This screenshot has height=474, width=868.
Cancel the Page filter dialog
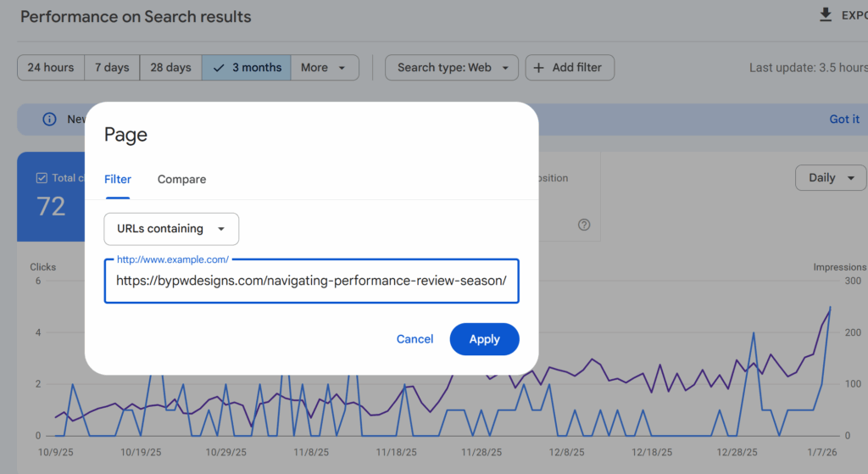pyautogui.click(x=415, y=339)
